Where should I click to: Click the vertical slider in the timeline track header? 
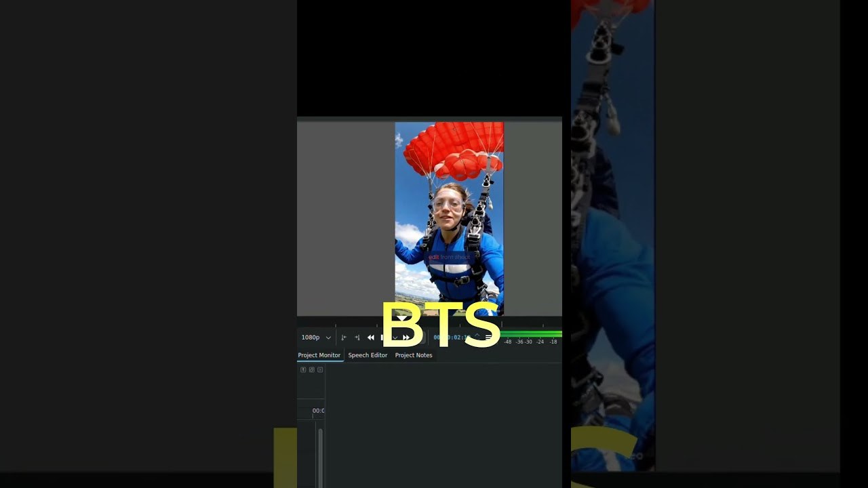click(320, 457)
